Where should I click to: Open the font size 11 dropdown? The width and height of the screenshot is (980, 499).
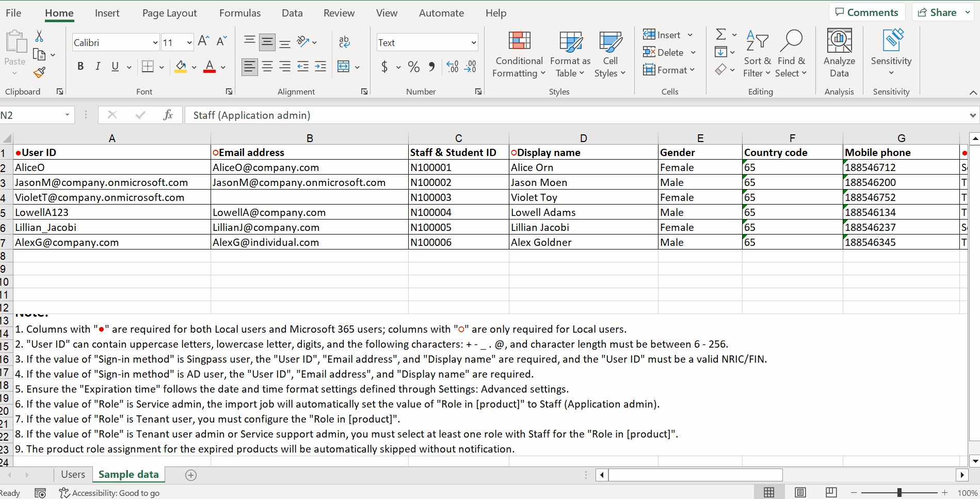(189, 42)
